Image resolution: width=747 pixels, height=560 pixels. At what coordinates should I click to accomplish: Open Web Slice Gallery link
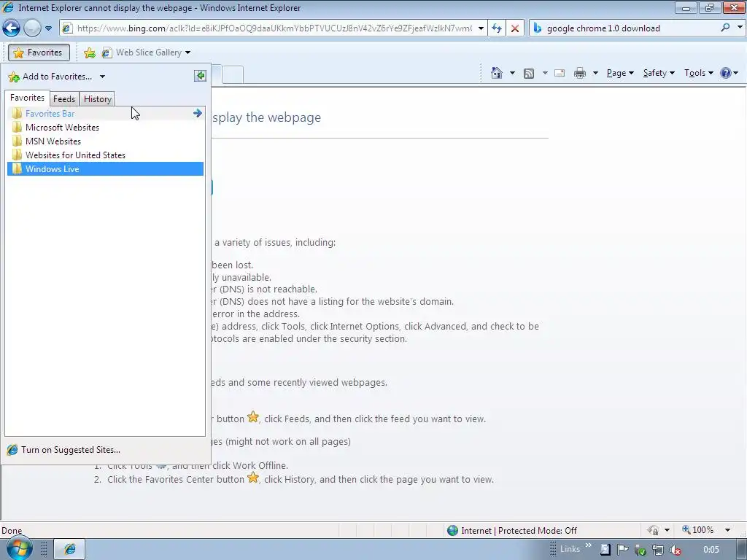(x=142, y=52)
